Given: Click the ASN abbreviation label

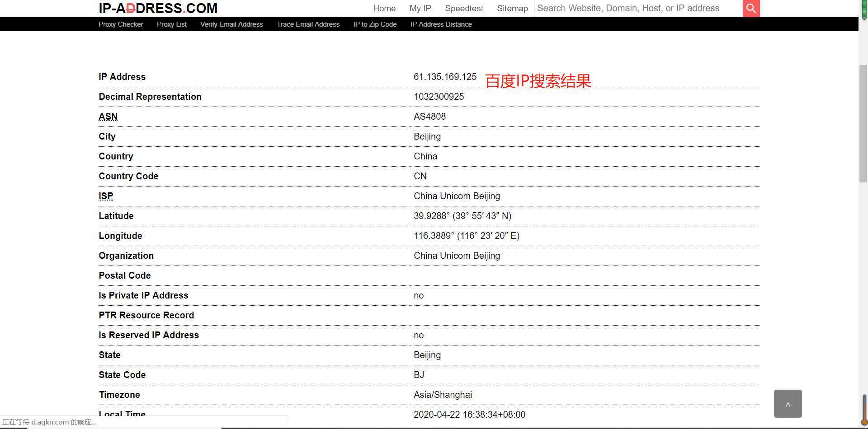Looking at the screenshot, I should 108,117.
